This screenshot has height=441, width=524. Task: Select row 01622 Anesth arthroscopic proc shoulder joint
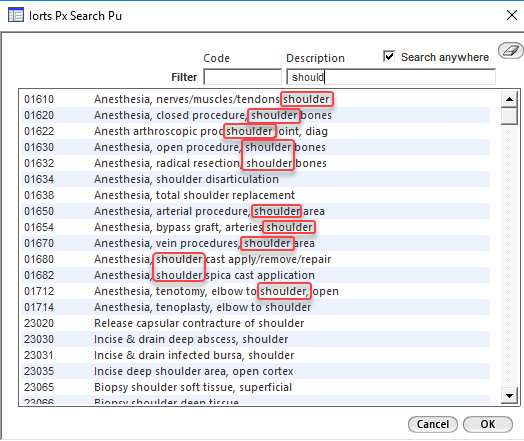coord(255,131)
